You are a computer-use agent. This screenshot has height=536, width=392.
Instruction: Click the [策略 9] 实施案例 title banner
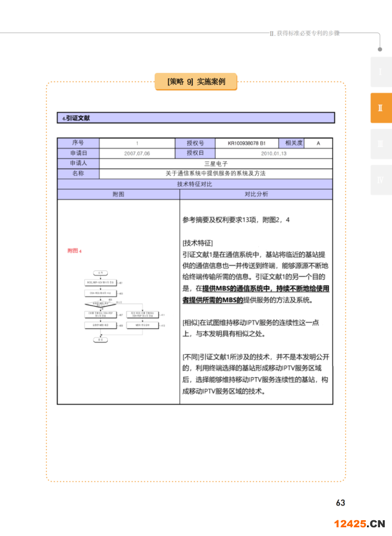(196, 82)
